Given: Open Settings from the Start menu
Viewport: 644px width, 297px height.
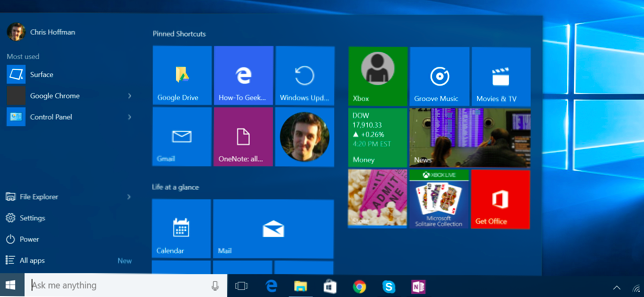Looking at the screenshot, I should [x=32, y=218].
